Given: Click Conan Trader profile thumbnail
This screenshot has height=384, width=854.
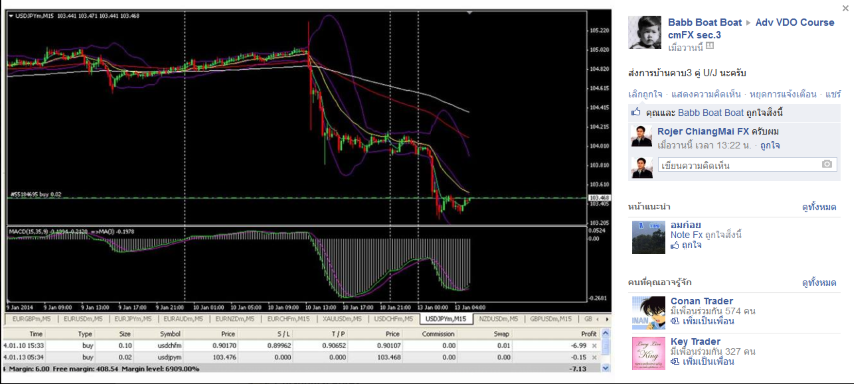Looking at the screenshot, I should (648, 313).
